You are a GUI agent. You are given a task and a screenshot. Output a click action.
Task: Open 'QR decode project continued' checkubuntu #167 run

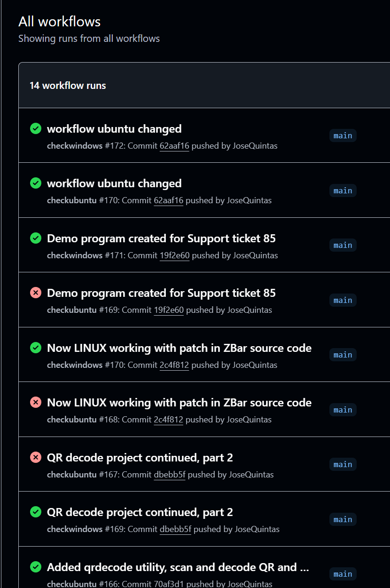point(140,458)
